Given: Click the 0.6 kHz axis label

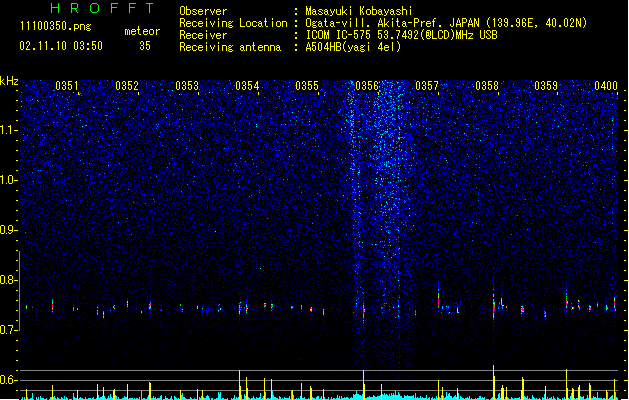Looking at the screenshot, I should [9, 380].
